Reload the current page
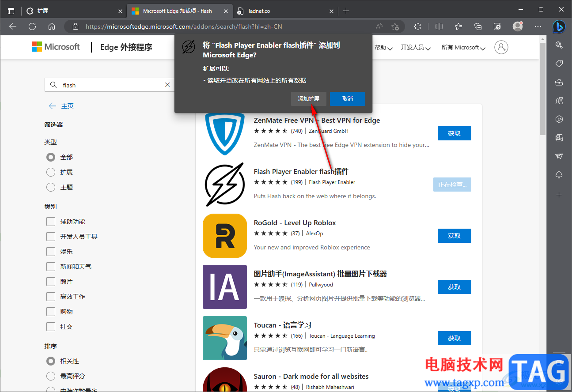 pos(32,26)
